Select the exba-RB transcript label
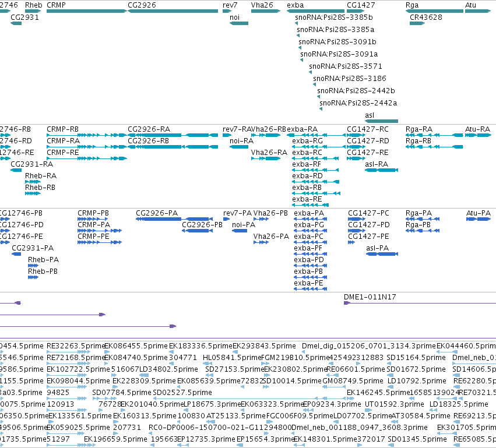This screenshot has height=448, width=496. point(307,188)
